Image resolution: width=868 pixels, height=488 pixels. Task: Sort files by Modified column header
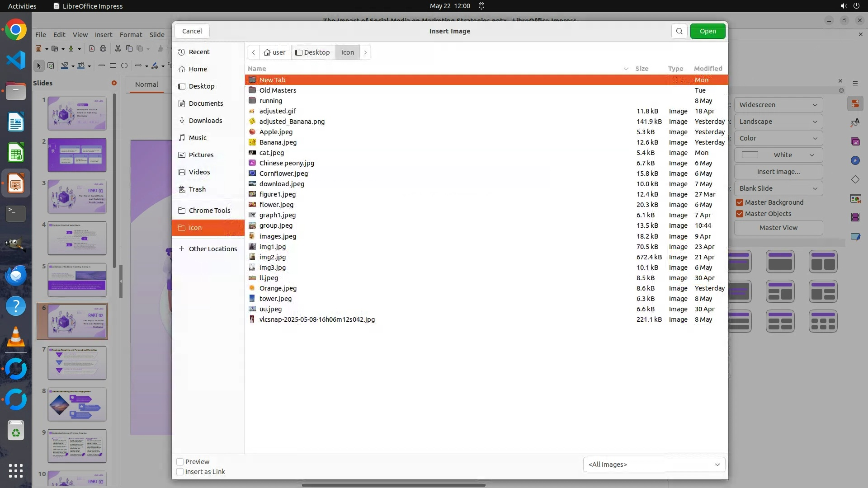[x=708, y=69]
